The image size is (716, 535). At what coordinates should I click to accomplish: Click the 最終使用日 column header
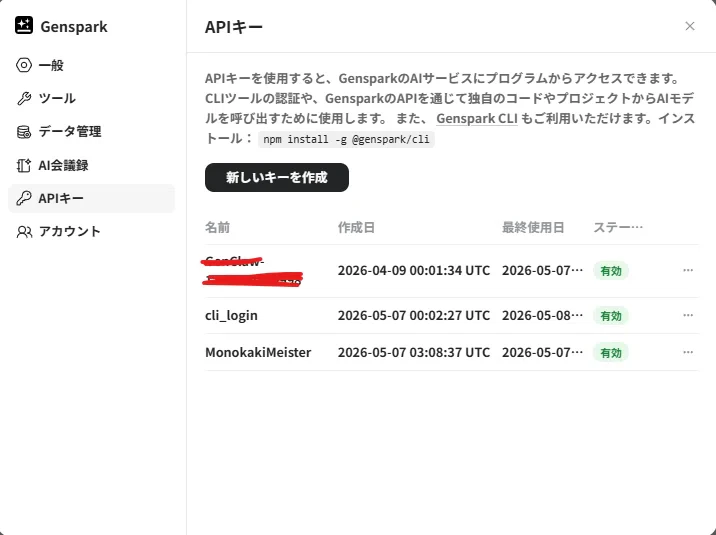(x=533, y=227)
